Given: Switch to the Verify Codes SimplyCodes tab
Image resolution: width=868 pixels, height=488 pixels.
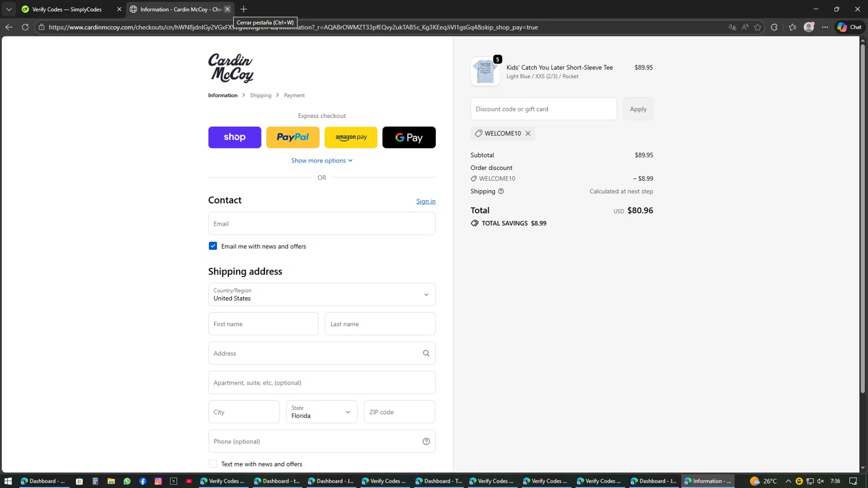Looking at the screenshot, I should pos(71,9).
